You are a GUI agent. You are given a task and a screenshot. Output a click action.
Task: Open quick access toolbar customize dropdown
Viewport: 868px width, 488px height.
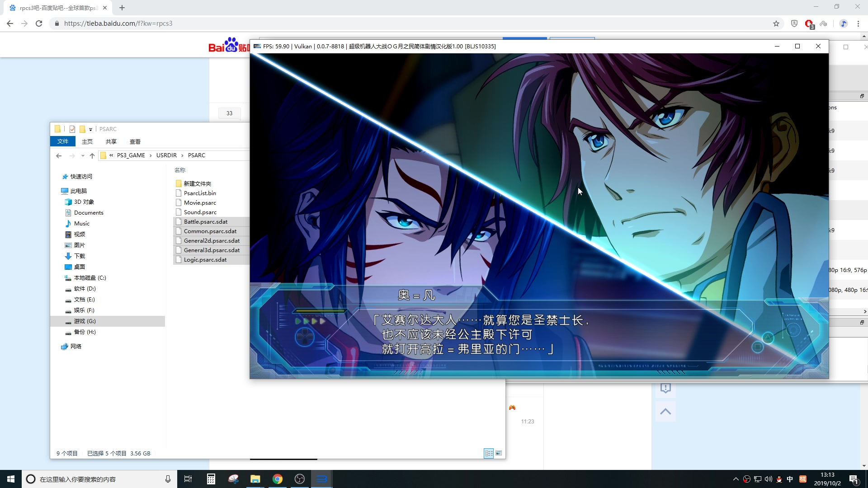coord(90,129)
